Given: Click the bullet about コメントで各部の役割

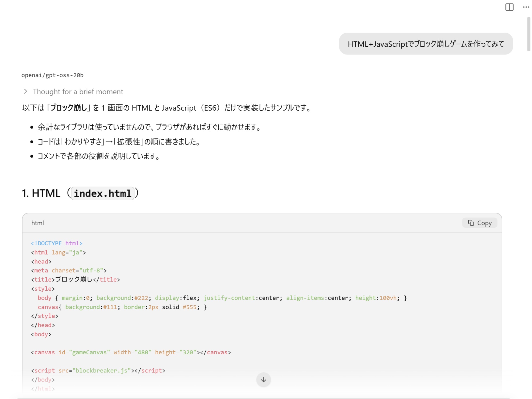Looking at the screenshot, I should click(x=99, y=156).
